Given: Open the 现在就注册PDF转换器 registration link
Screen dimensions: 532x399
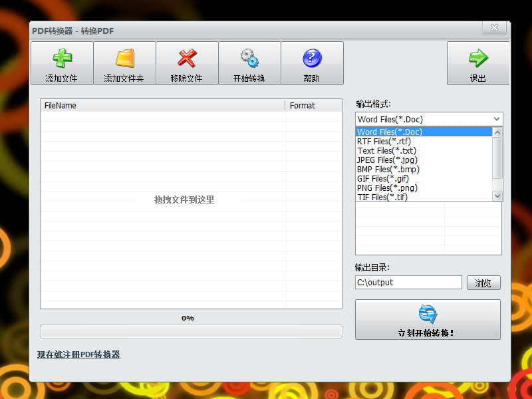Looking at the screenshot, I should point(78,355).
